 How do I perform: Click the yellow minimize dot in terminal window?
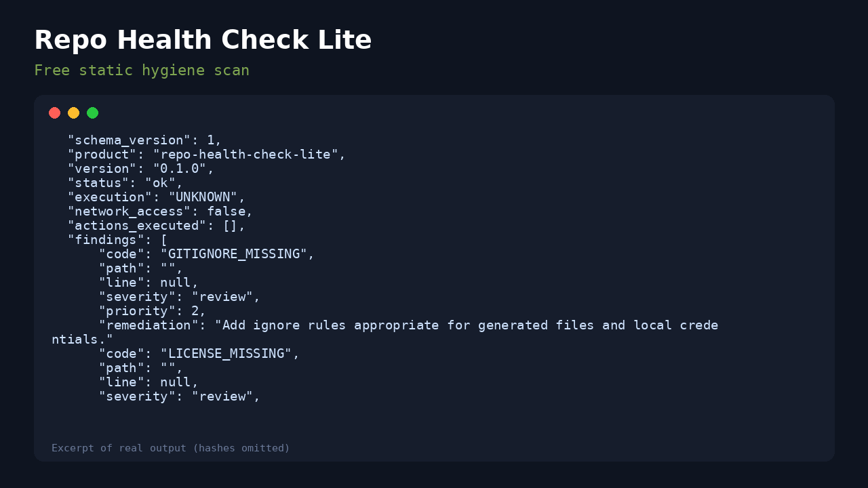(74, 113)
